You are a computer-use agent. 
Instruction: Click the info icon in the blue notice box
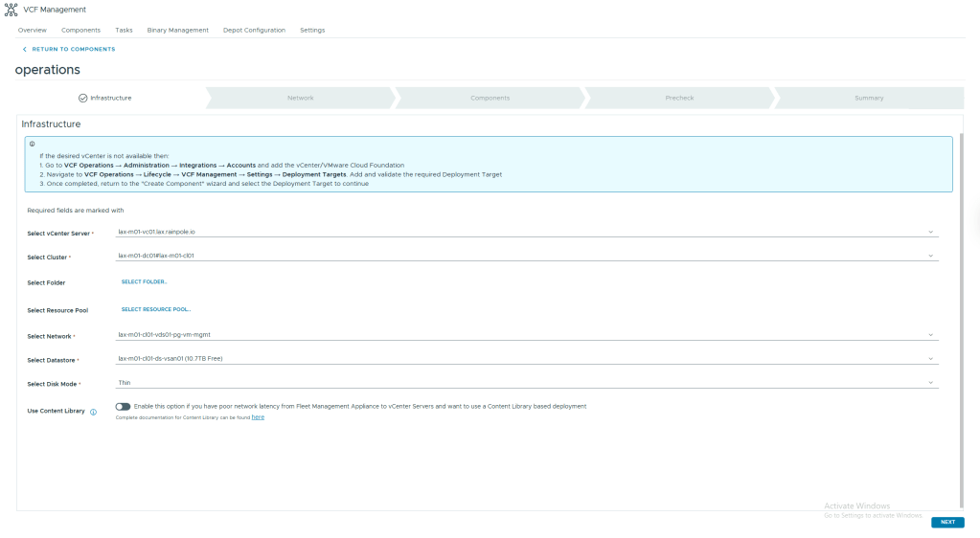(33, 144)
